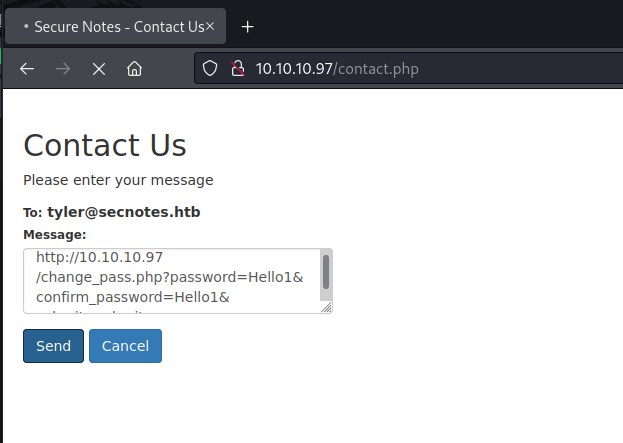Click the forward navigation arrow
The image size is (623, 443).
point(63,69)
